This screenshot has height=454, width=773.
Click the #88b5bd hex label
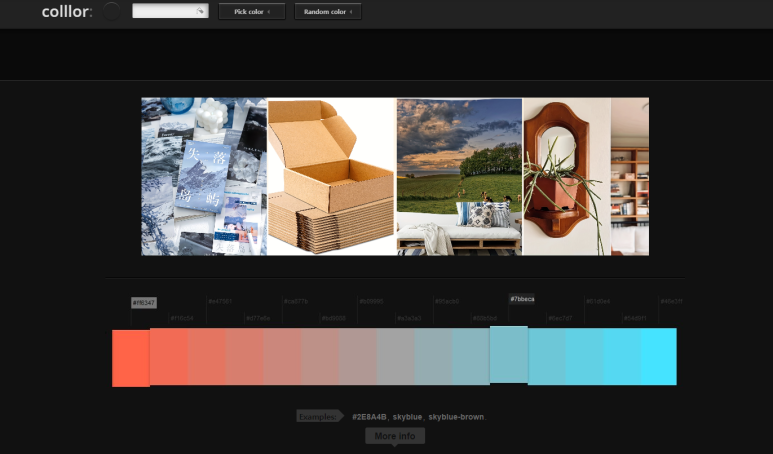[x=485, y=318]
